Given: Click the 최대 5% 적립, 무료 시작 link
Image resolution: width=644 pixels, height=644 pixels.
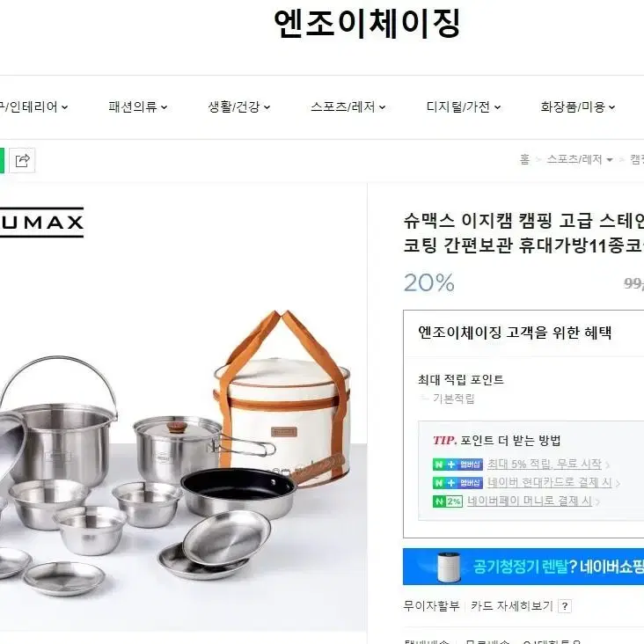Looking at the screenshot, I should [x=545, y=465].
